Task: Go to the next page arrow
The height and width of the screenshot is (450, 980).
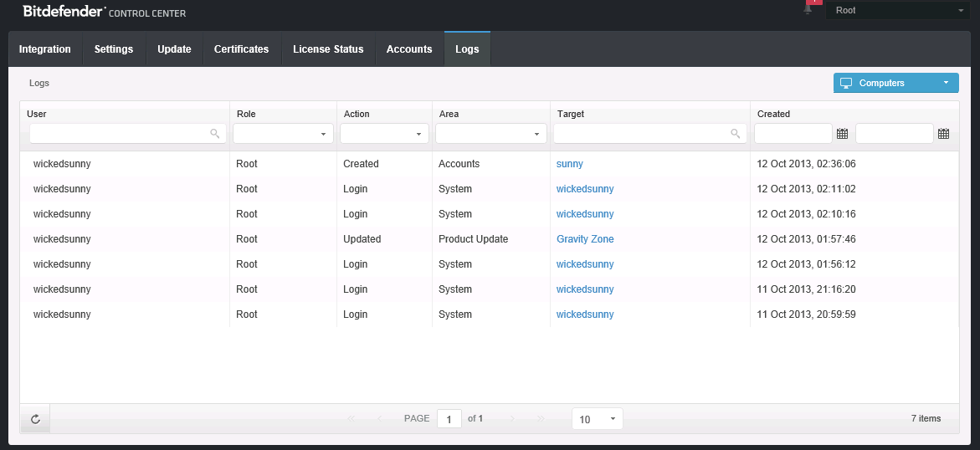Action: [513, 418]
